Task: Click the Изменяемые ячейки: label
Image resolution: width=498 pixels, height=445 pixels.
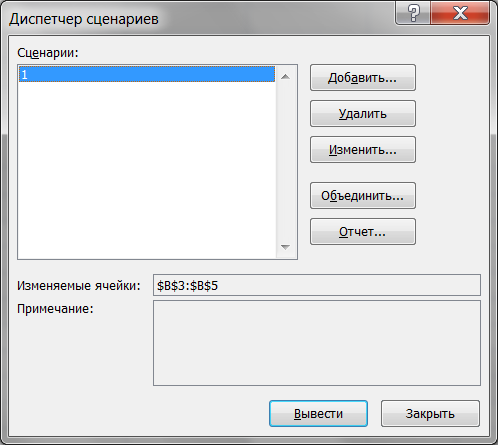Action: point(79,286)
